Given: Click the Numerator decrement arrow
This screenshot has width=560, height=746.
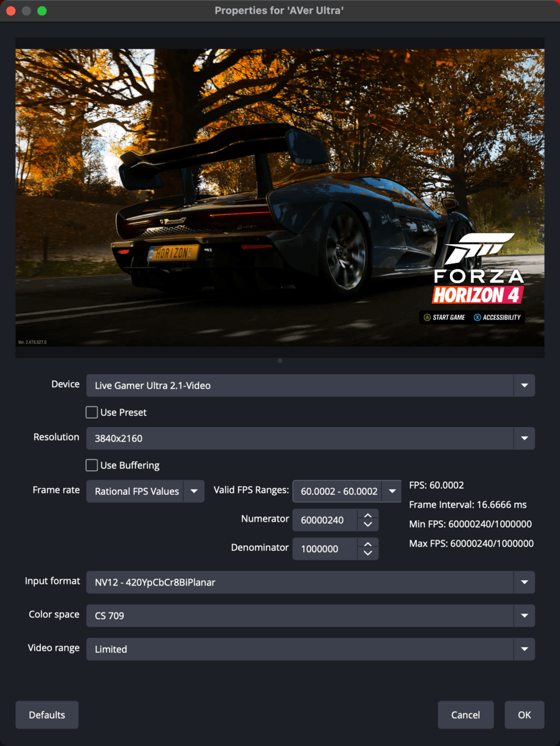Looking at the screenshot, I should (x=368, y=524).
